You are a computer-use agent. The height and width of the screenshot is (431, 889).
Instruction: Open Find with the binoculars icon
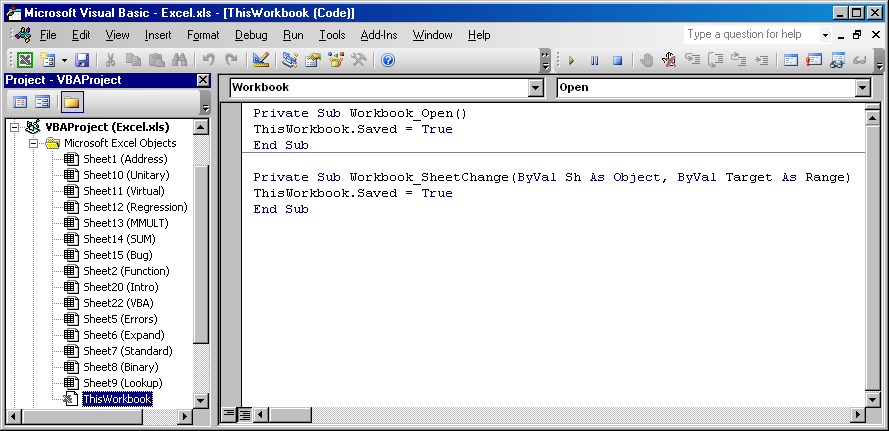[x=180, y=60]
